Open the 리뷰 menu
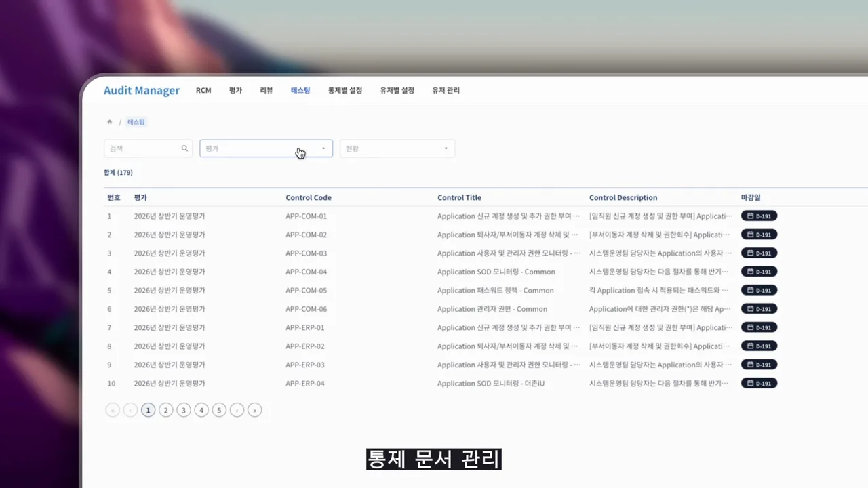The image size is (868, 488). pyautogui.click(x=267, y=90)
